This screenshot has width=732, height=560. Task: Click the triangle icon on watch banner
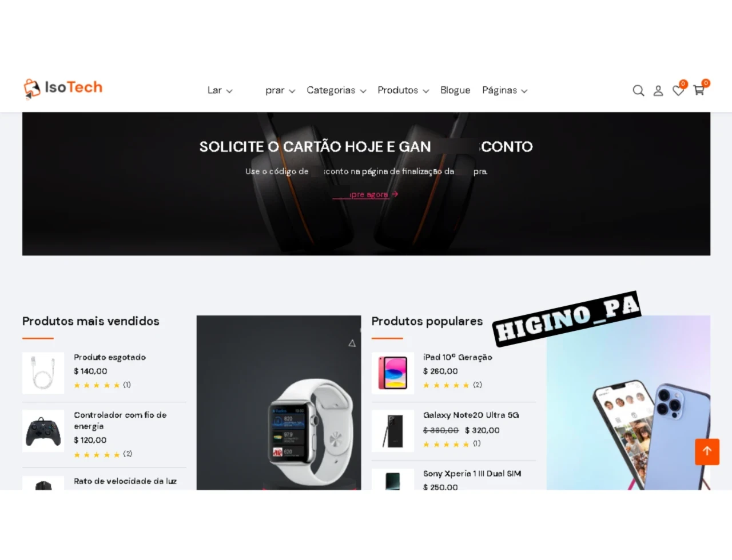click(352, 343)
